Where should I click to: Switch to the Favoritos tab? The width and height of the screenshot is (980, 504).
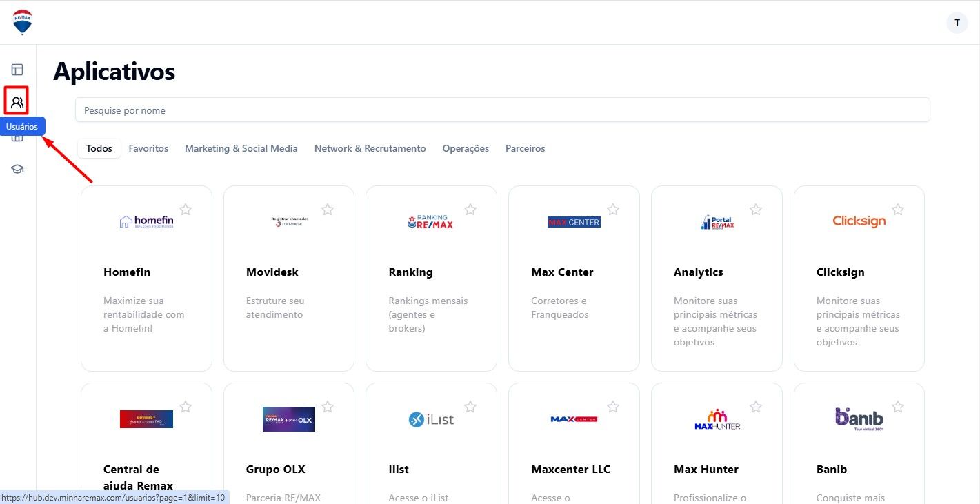[148, 148]
